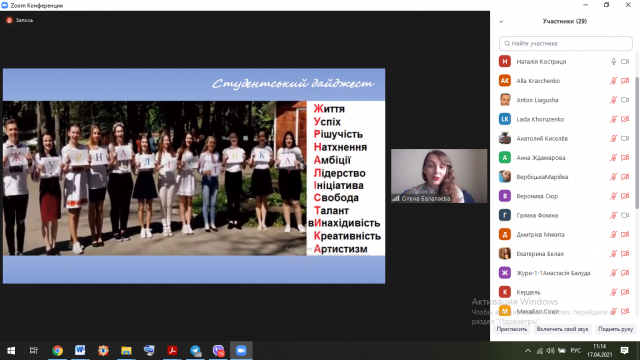Viewport: 640px width, 360px height.
Task: Click Наталія Костриця microphone icon
Action: pyautogui.click(x=613, y=62)
